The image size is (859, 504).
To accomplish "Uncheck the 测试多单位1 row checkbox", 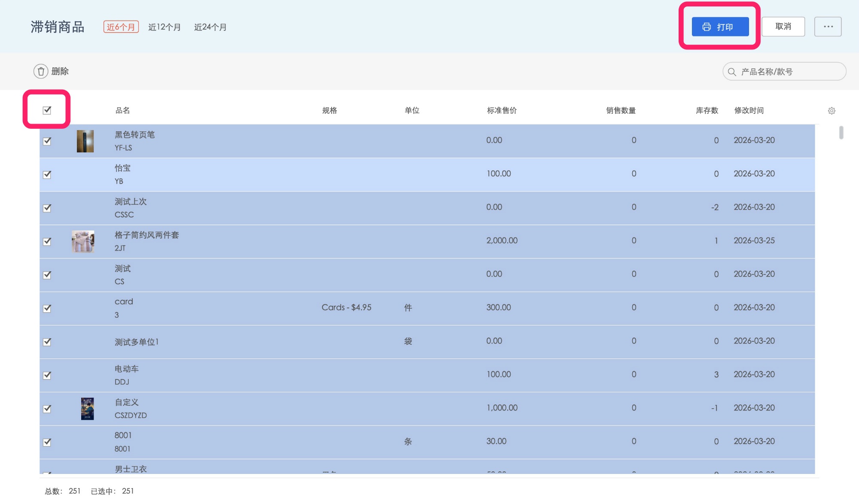I will (x=47, y=342).
